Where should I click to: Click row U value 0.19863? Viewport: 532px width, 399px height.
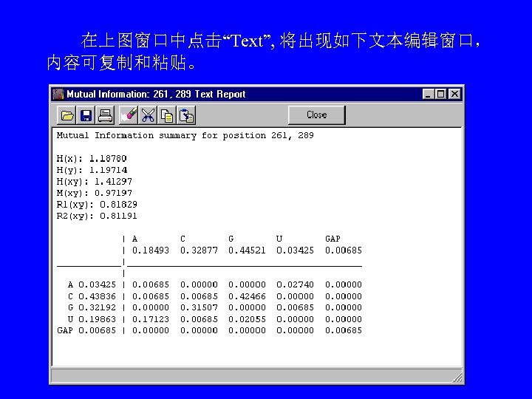[x=97, y=319]
